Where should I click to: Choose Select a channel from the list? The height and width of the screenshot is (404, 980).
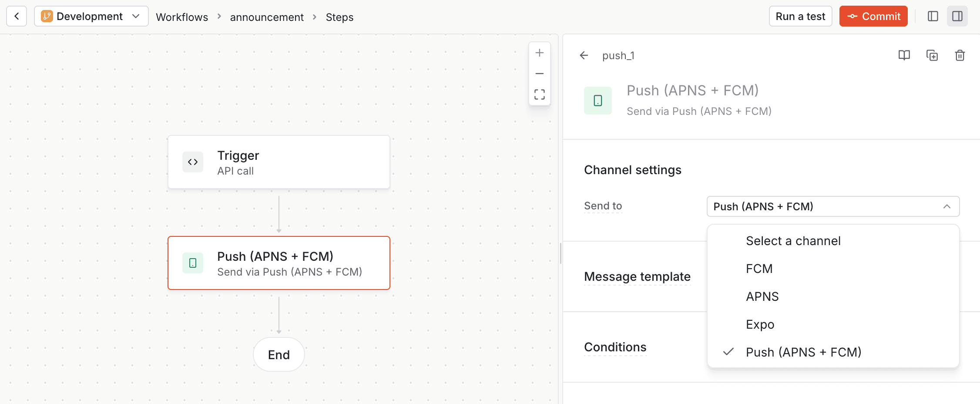[x=793, y=240]
